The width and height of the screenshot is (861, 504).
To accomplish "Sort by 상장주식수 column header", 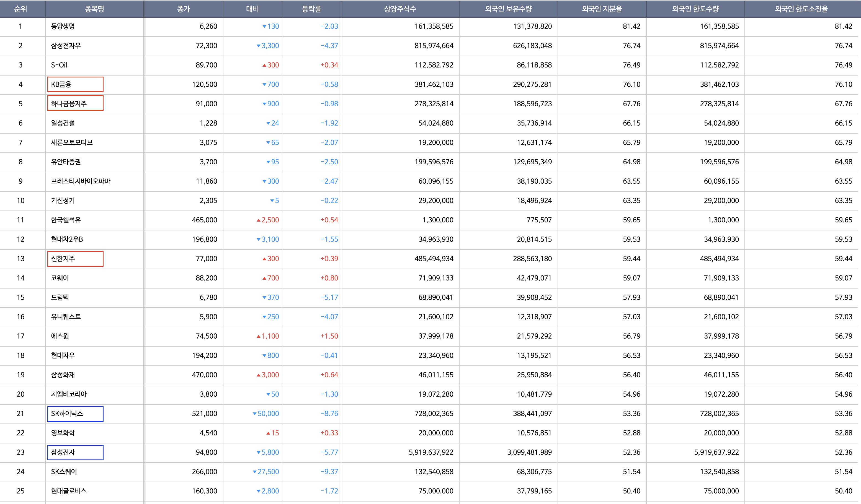I will (400, 9).
